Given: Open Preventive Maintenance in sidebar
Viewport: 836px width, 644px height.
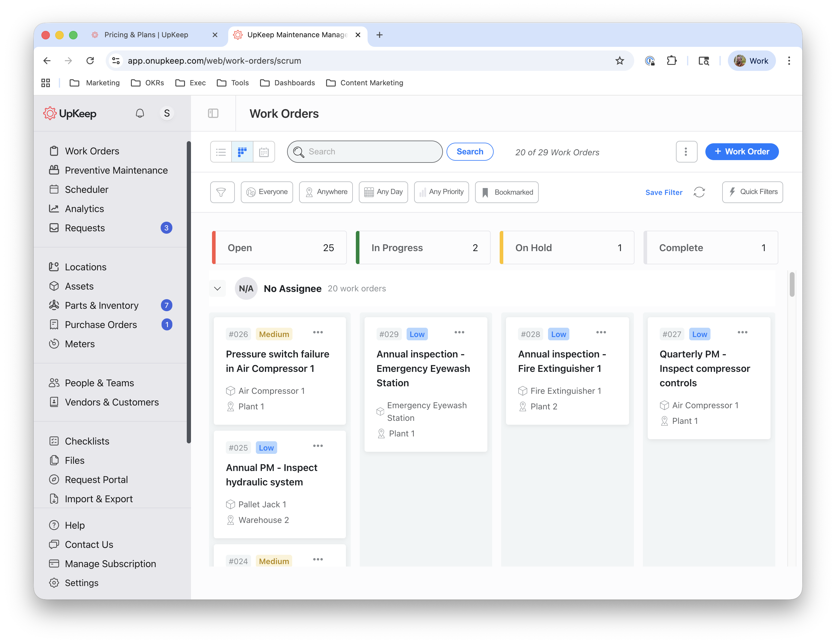Looking at the screenshot, I should [116, 170].
